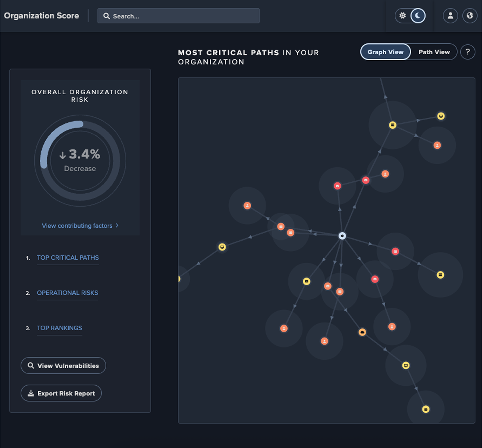This screenshot has height=448, width=482.
Task: Switch to Path View tab
Action: point(434,52)
